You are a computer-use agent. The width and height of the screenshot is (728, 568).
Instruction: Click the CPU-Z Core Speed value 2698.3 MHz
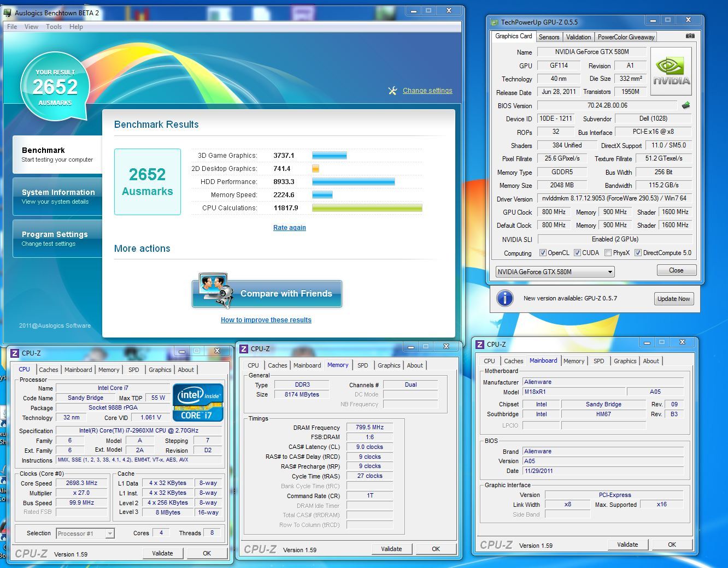point(81,483)
